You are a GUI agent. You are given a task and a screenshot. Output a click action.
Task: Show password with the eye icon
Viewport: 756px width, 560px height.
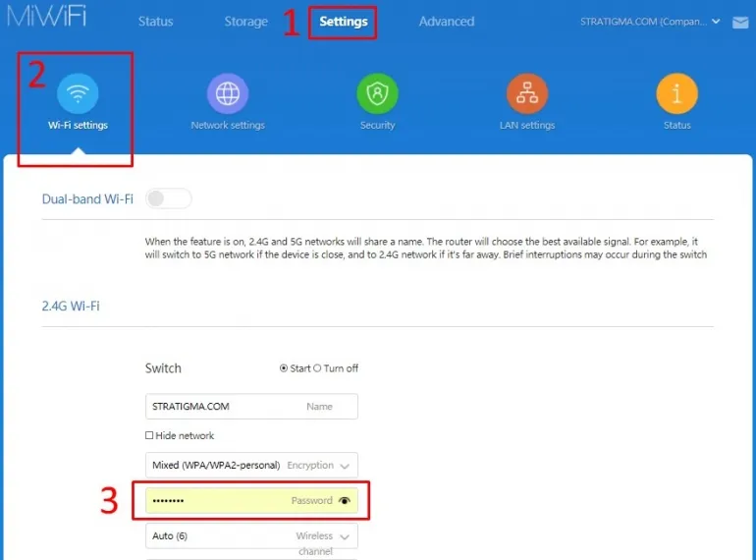[x=344, y=501]
